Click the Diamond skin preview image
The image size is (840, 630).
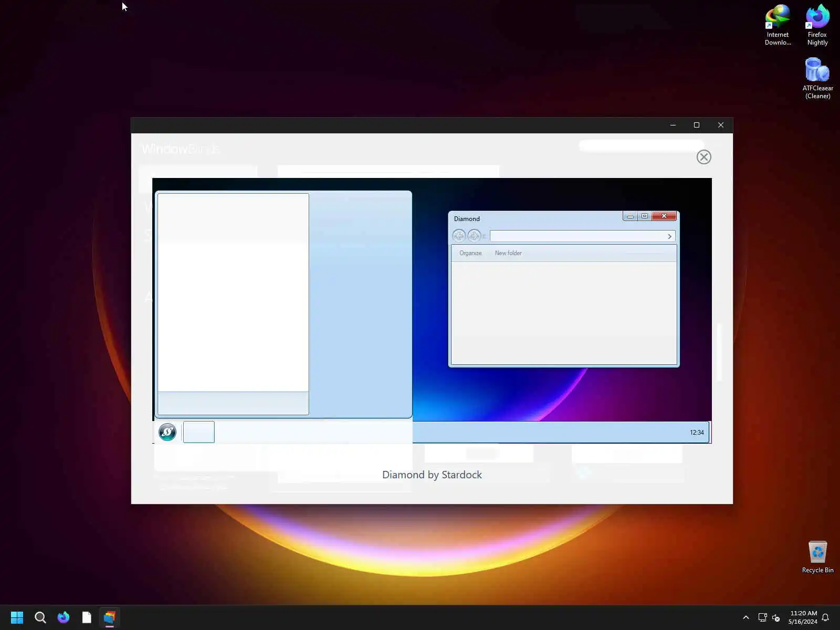tap(432, 311)
